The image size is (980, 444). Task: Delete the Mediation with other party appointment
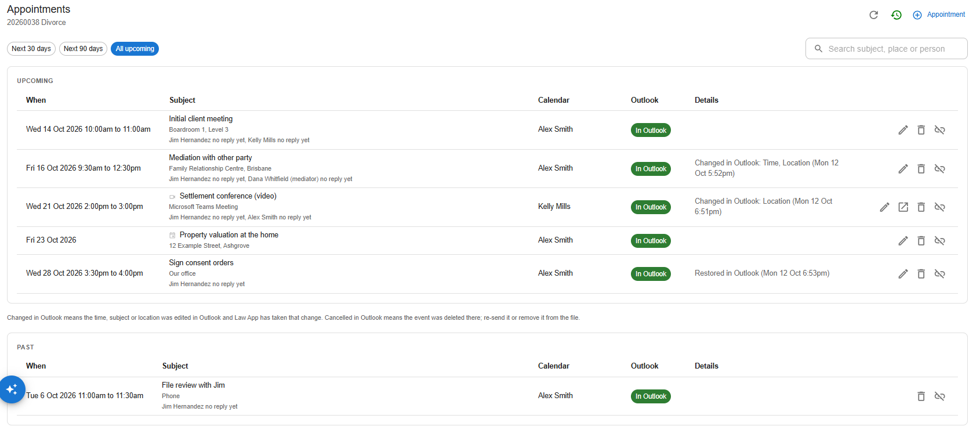pyautogui.click(x=921, y=169)
